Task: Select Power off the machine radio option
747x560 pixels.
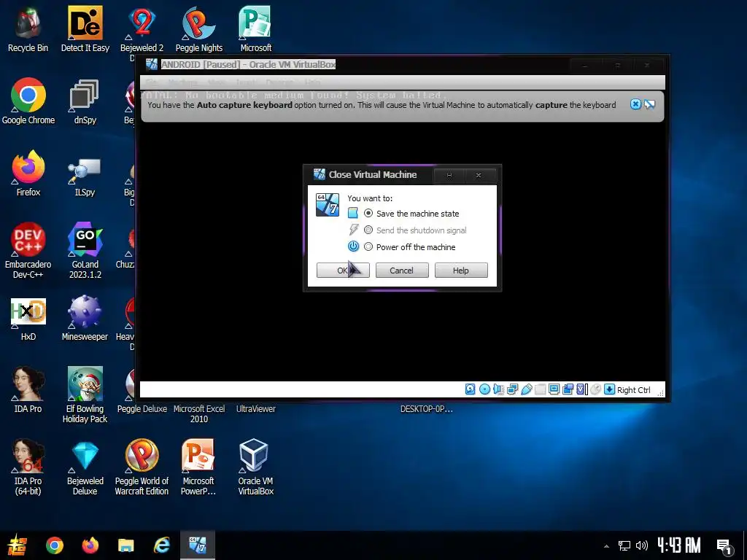Action: pyautogui.click(x=368, y=246)
